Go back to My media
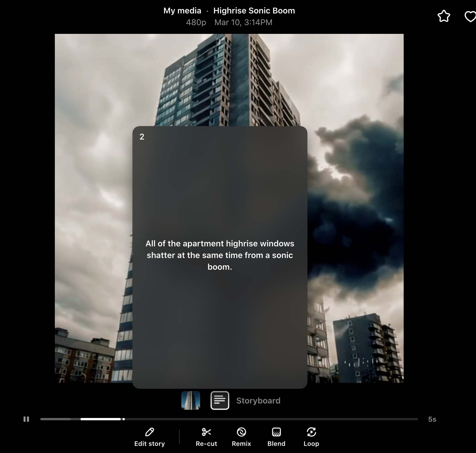The width and height of the screenshot is (476, 453). coord(182,11)
